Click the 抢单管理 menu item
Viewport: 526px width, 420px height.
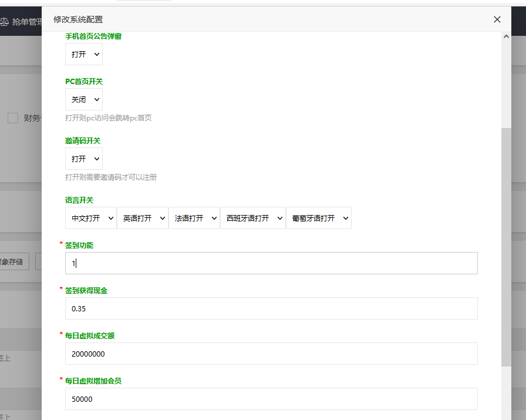(x=26, y=21)
